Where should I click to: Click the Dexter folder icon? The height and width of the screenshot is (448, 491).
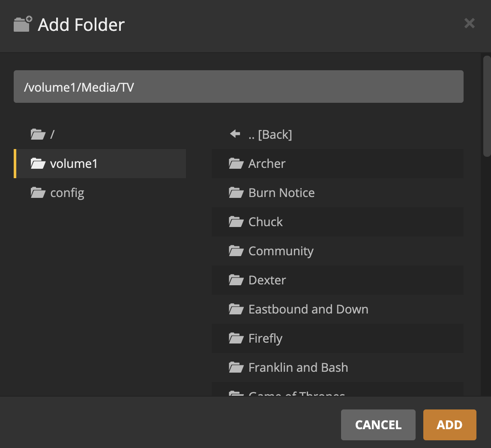click(x=236, y=280)
